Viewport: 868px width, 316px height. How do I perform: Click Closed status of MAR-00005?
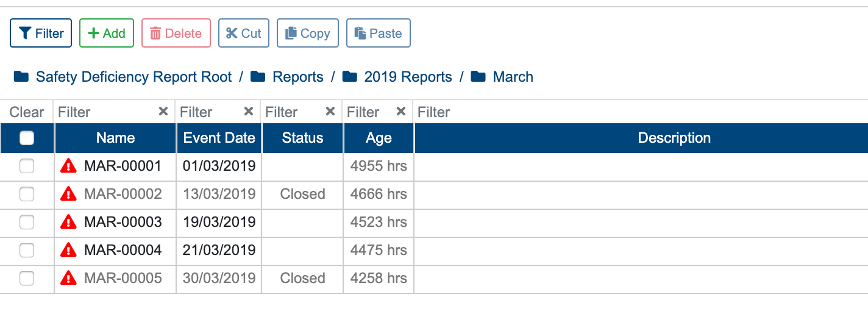[x=302, y=278]
